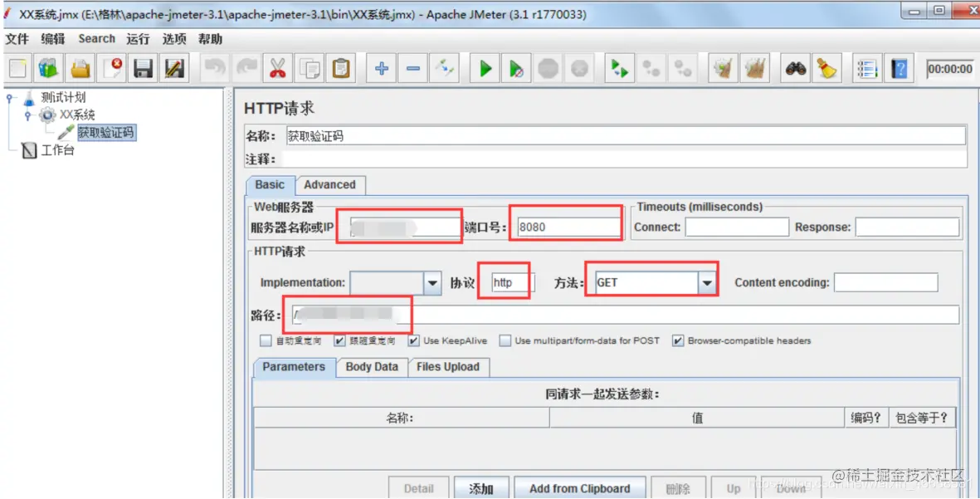Select the Body Data tab
The image size is (980, 499).
pos(372,367)
